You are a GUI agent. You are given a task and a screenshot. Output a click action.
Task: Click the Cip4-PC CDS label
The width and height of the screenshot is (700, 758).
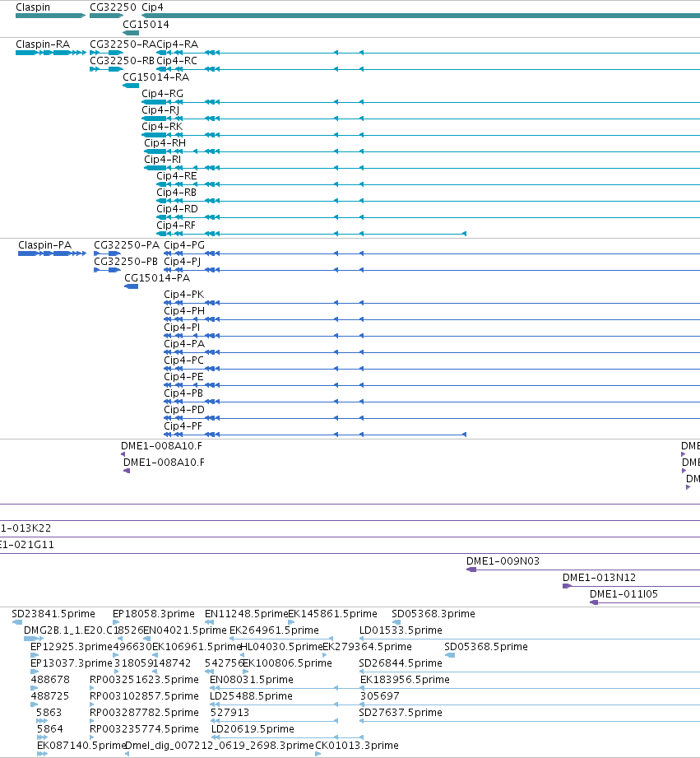(183, 360)
